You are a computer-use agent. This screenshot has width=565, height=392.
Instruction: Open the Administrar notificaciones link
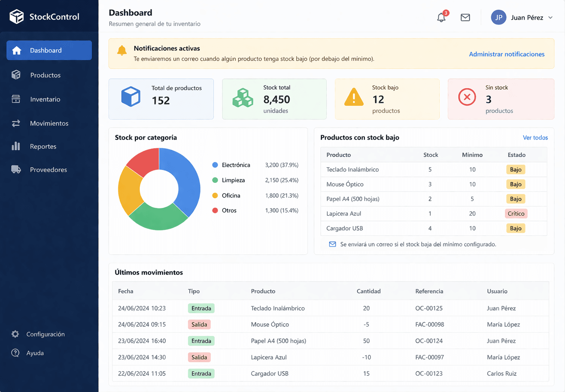click(x=506, y=54)
